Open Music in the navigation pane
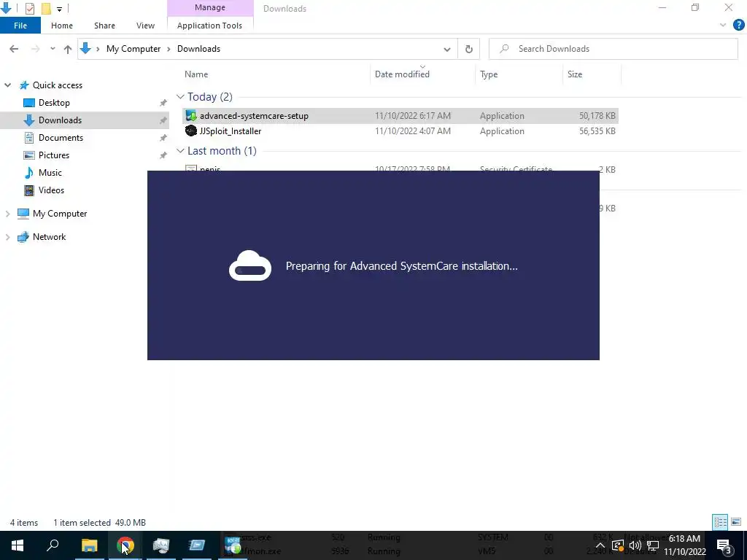Viewport: 747px width, 560px height. tap(50, 172)
